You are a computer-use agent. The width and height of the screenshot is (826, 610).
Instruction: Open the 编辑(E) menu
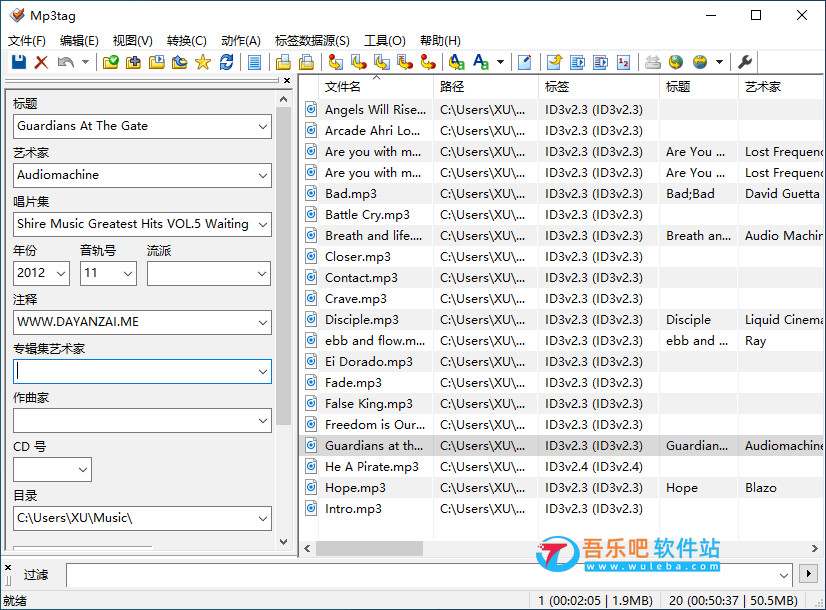[79, 41]
